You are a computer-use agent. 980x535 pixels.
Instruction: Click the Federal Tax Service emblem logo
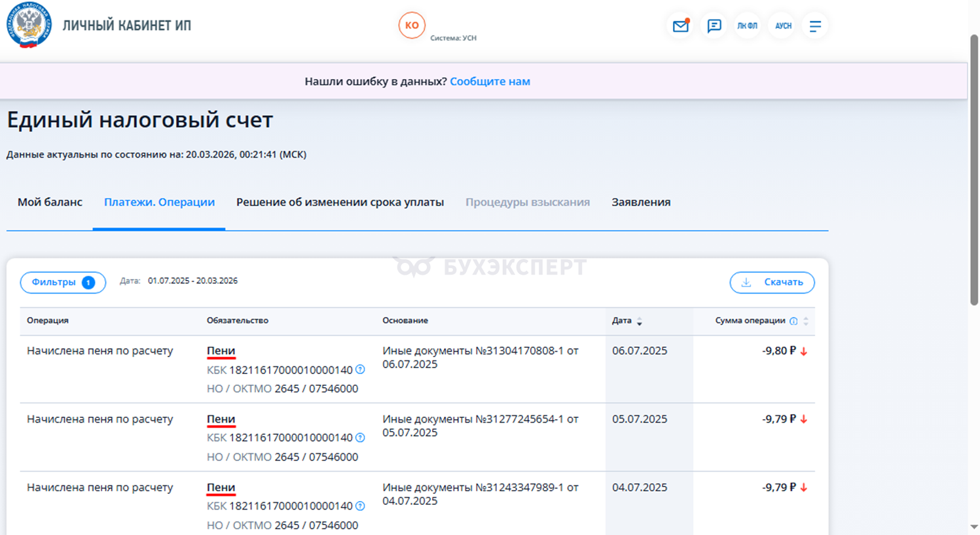(29, 25)
